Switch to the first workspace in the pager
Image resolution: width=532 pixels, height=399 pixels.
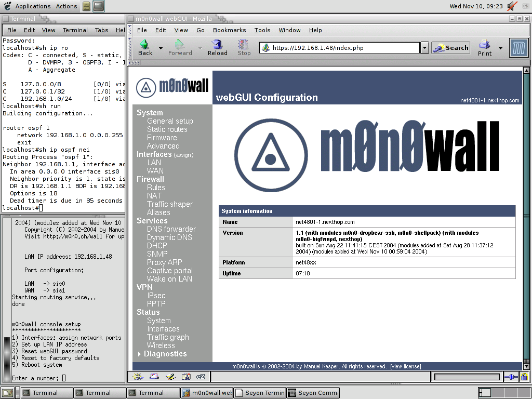[485, 393]
